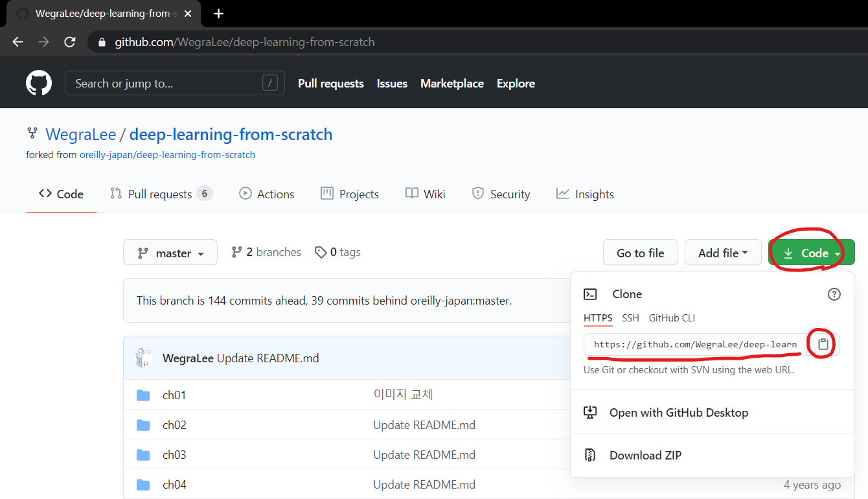The image size is (868, 499).
Task: Open a new browser tab
Action: click(x=218, y=14)
